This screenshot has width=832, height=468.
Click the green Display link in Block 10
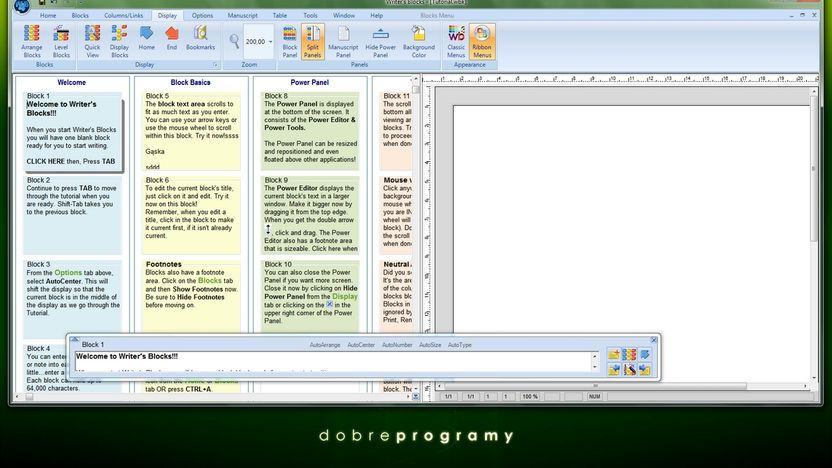(344, 297)
